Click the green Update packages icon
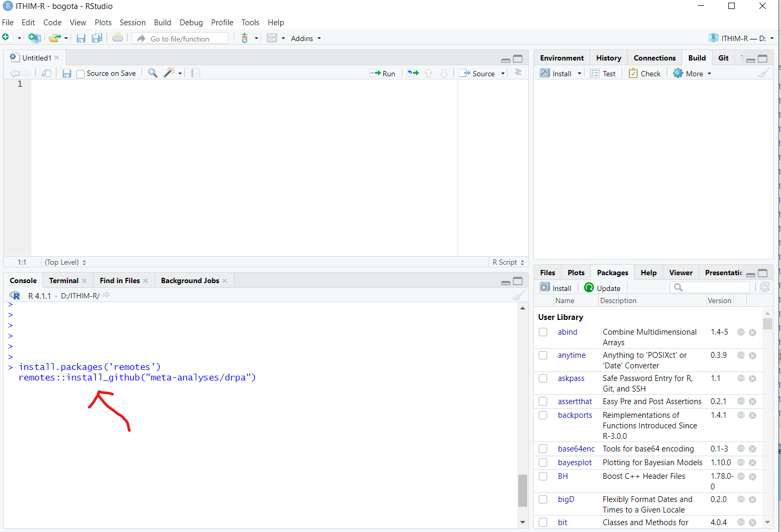The width and height of the screenshot is (781, 532). (589, 288)
